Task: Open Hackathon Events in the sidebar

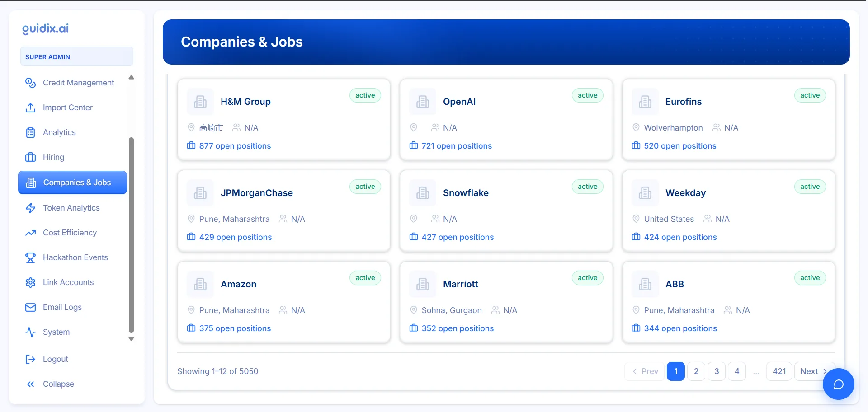Action: click(72, 257)
